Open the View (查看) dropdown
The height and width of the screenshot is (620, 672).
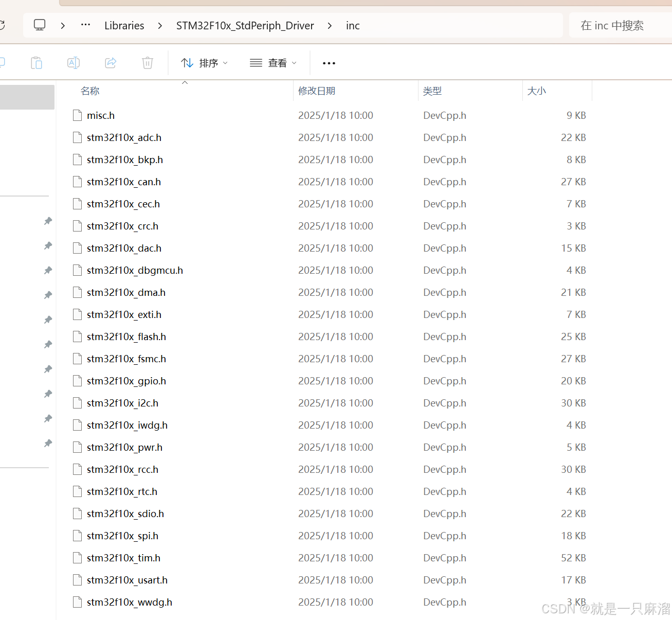273,63
